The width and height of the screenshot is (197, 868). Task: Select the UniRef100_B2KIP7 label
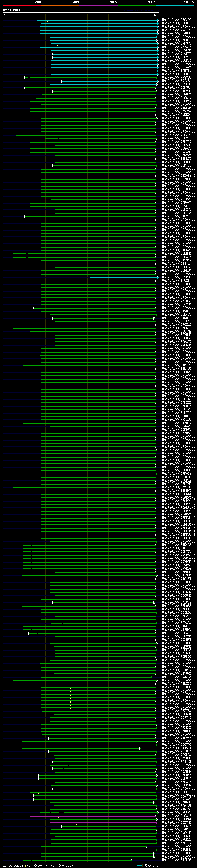177,410
